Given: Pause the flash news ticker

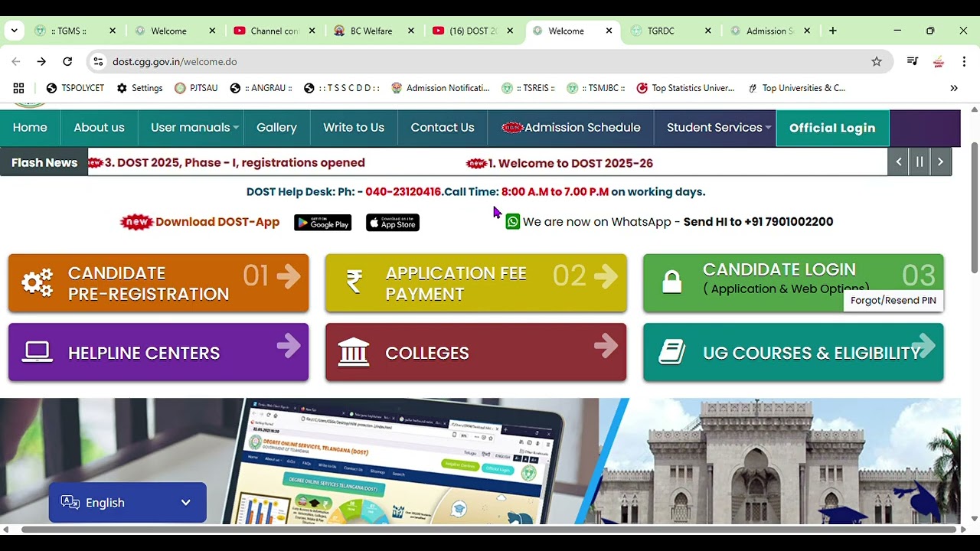Looking at the screenshot, I should click(x=920, y=162).
